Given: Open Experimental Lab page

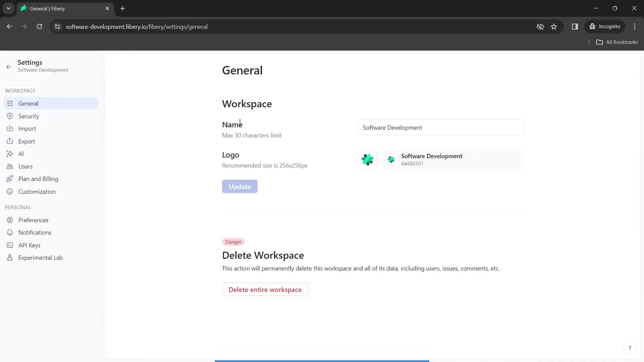Looking at the screenshot, I should coord(51,258).
